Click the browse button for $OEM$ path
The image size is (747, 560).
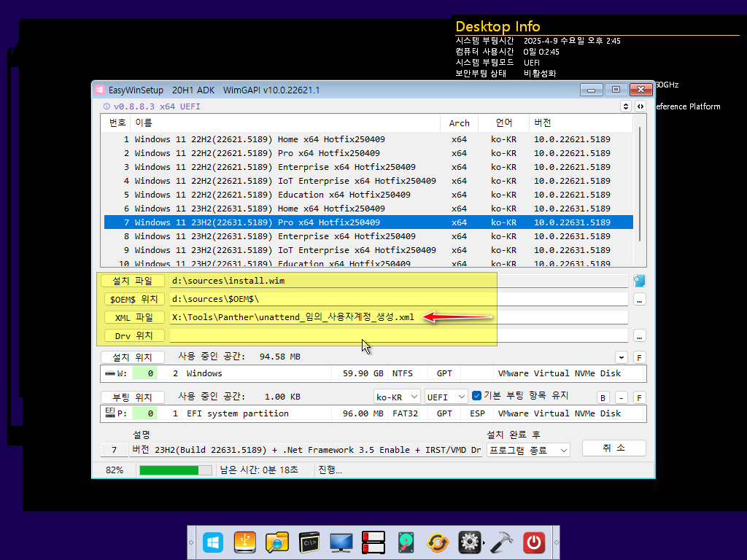(x=639, y=300)
